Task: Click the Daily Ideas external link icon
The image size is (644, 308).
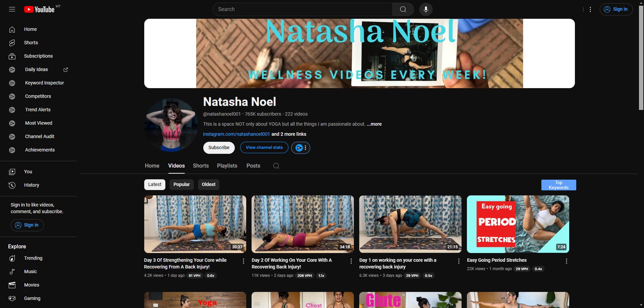Action: (x=66, y=70)
